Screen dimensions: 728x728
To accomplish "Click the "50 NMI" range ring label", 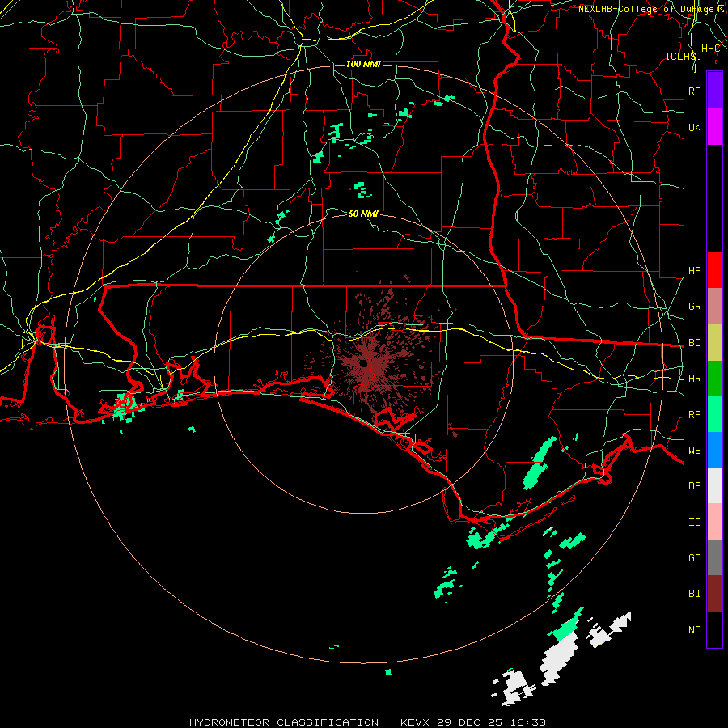I will tap(363, 214).
